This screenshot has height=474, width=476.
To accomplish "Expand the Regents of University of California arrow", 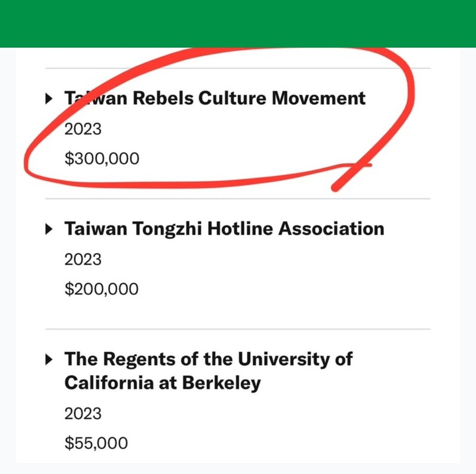I will (x=49, y=359).
